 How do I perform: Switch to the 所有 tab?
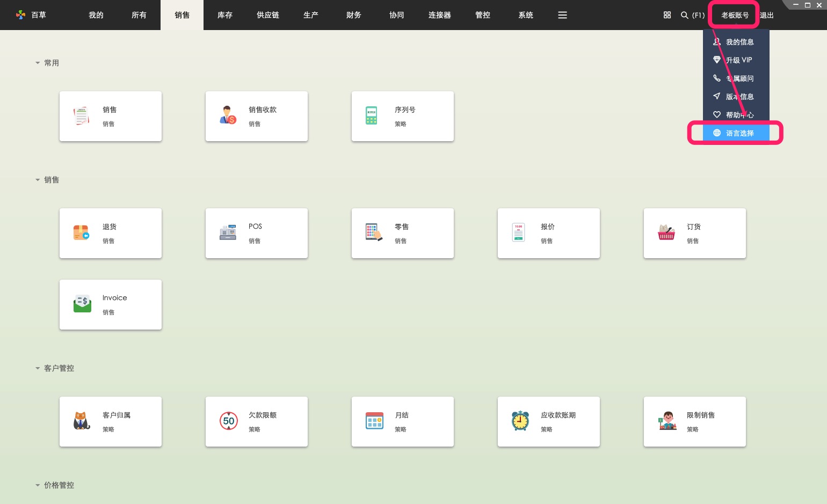point(139,15)
